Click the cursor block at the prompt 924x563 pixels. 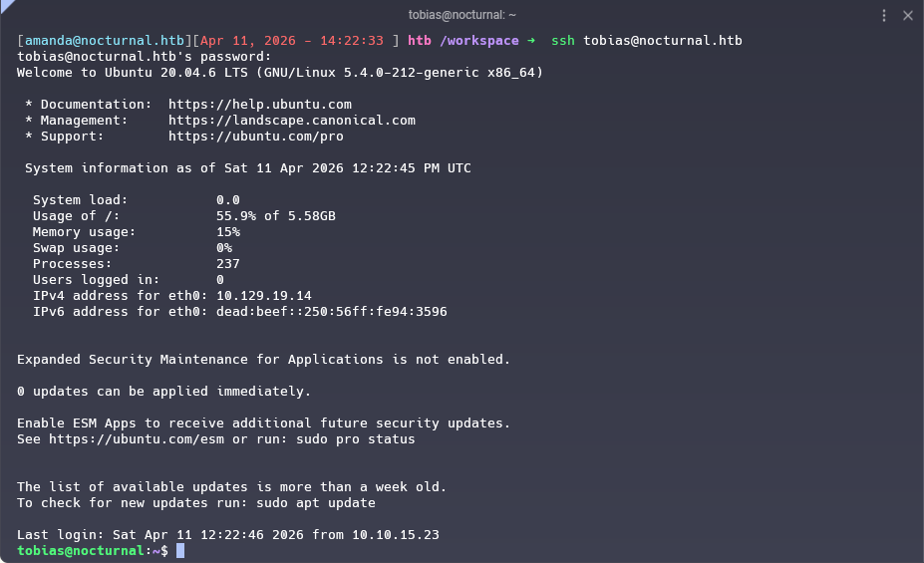(180, 551)
